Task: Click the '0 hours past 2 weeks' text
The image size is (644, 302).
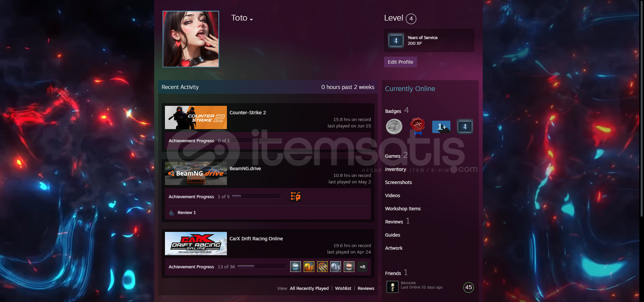Action: pos(348,87)
